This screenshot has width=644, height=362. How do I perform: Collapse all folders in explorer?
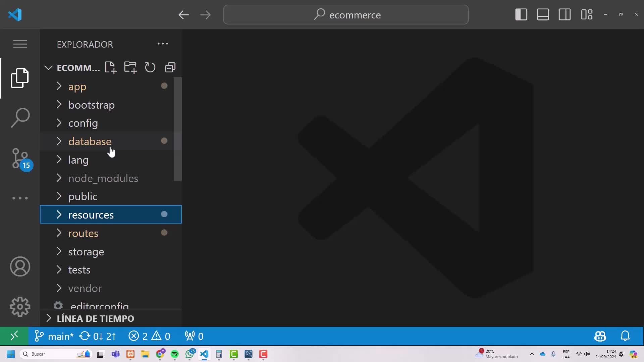[170, 67]
